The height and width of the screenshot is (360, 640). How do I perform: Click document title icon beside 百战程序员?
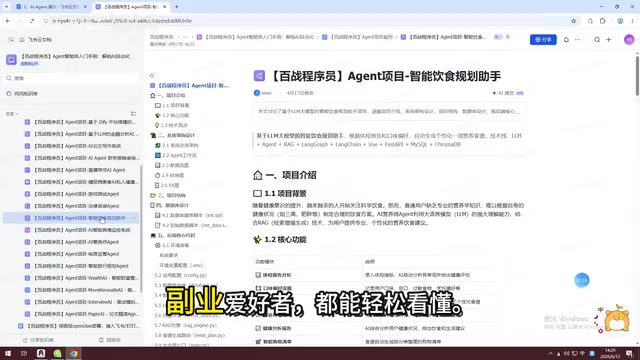(x=259, y=76)
